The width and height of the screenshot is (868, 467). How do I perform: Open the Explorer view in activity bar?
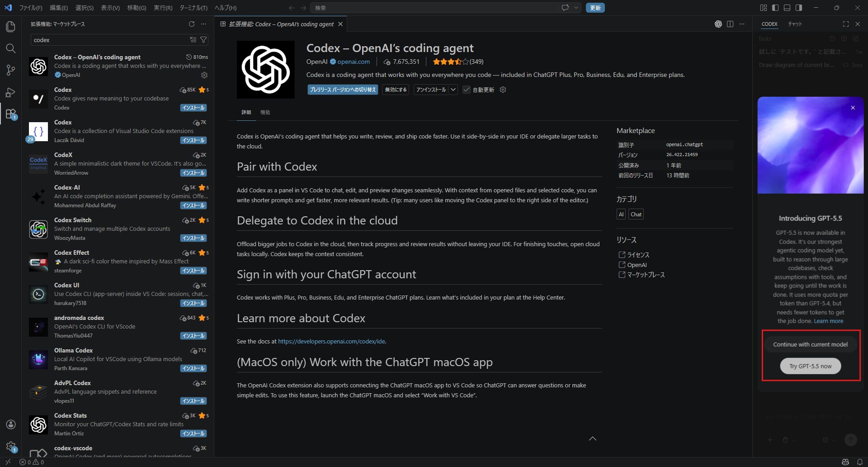(10, 27)
